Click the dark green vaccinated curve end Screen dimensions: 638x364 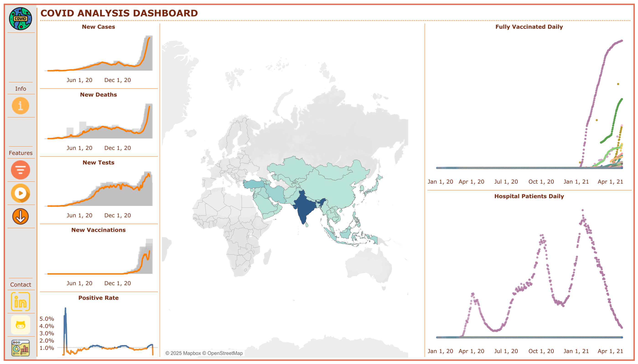tap(622, 100)
